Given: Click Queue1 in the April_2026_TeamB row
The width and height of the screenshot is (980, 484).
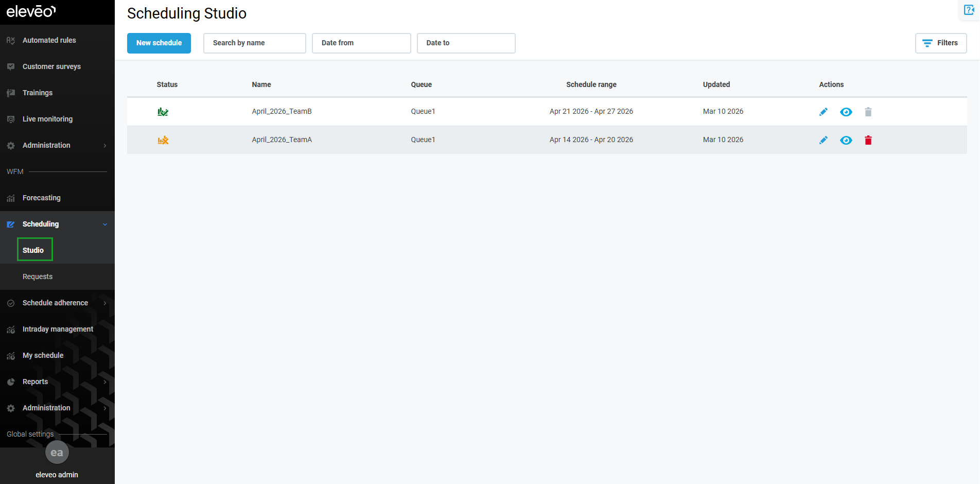Looking at the screenshot, I should [x=423, y=111].
